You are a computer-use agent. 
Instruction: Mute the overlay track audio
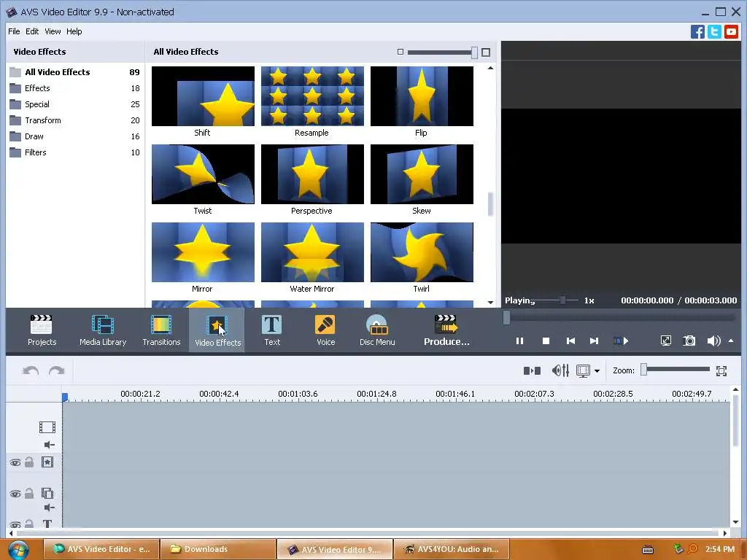tap(49, 507)
